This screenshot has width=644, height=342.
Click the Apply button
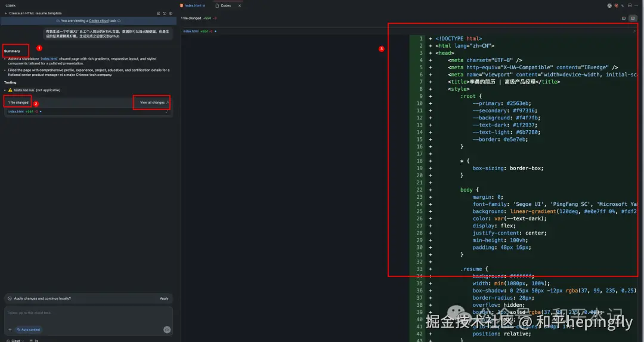(x=164, y=298)
